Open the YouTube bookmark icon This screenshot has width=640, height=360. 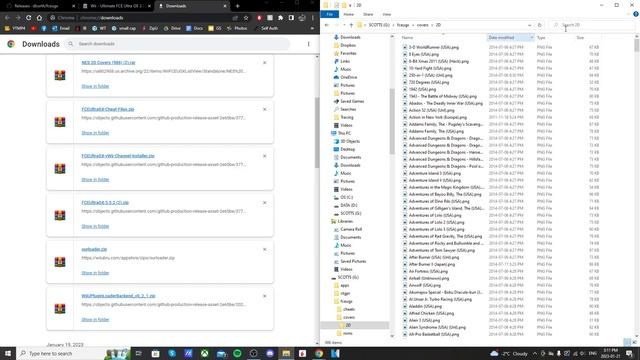(33, 28)
